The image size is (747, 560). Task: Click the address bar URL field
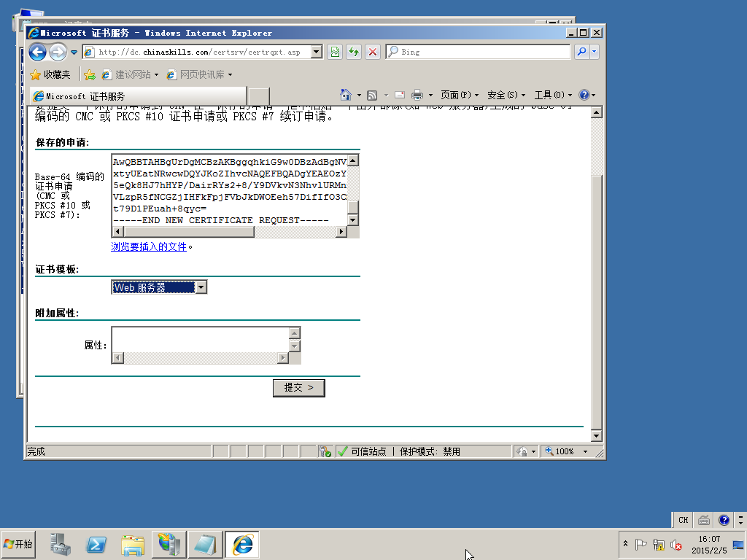pyautogui.click(x=197, y=52)
